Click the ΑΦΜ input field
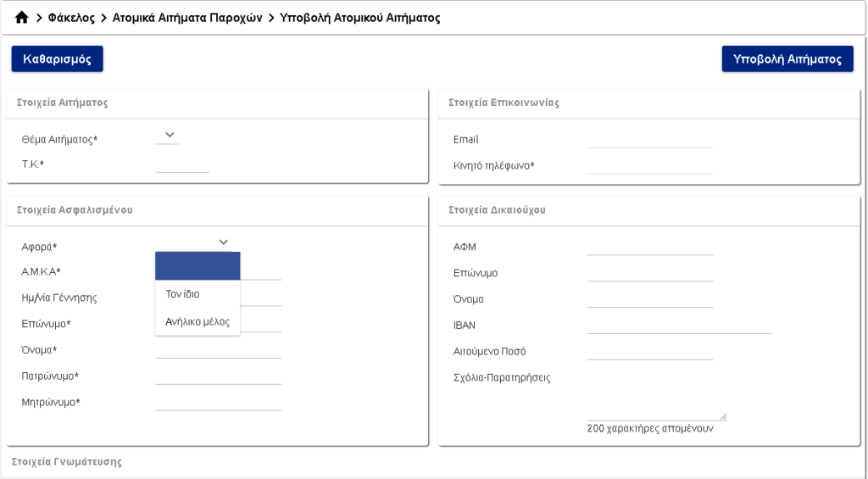The image size is (868, 479). (650, 247)
